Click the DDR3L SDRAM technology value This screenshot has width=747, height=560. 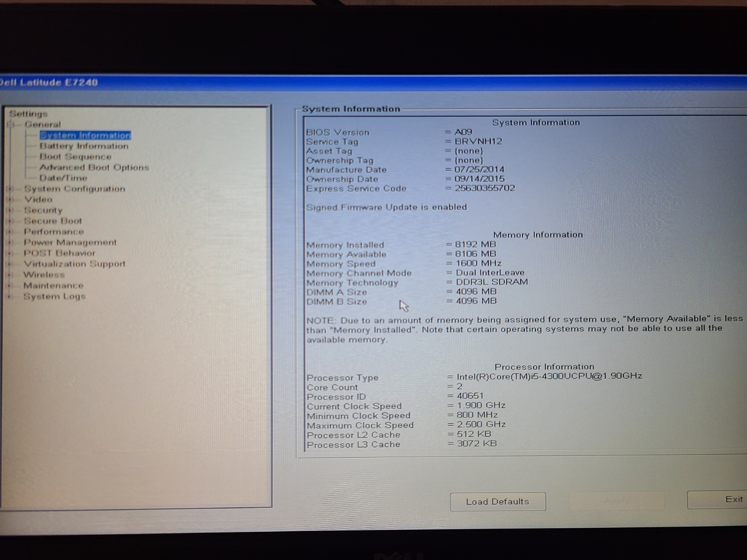point(492,282)
